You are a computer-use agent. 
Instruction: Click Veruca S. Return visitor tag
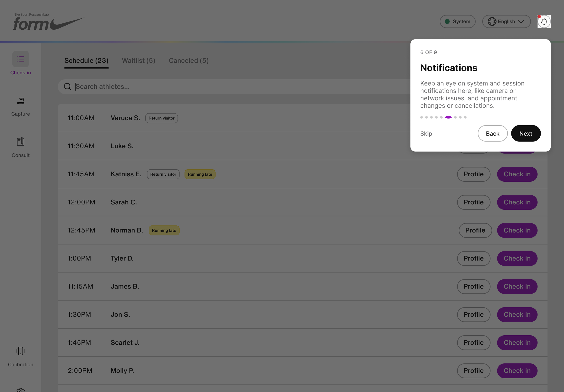[x=162, y=118]
